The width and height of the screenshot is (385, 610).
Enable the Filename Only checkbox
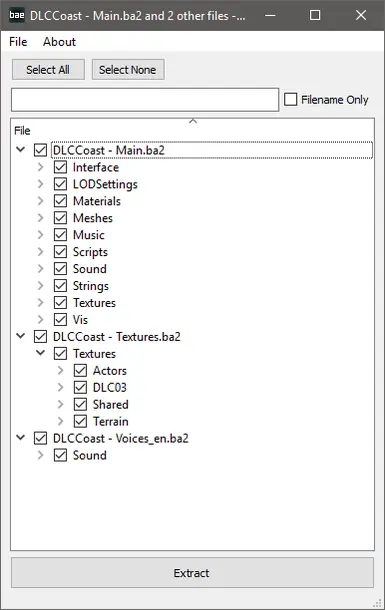290,99
